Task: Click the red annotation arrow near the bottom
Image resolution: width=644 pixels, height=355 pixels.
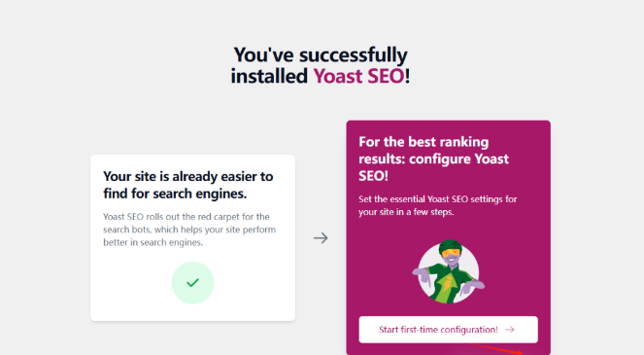Action: (498, 349)
